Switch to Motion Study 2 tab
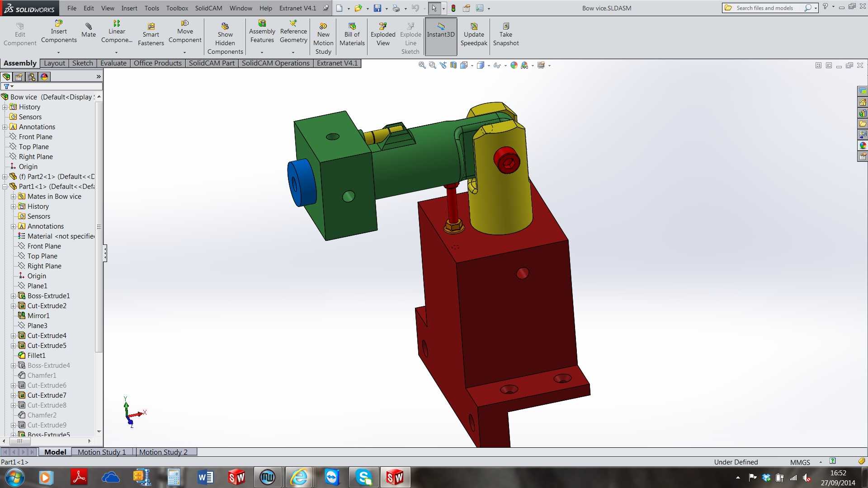The width and height of the screenshot is (868, 488). coord(163,452)
